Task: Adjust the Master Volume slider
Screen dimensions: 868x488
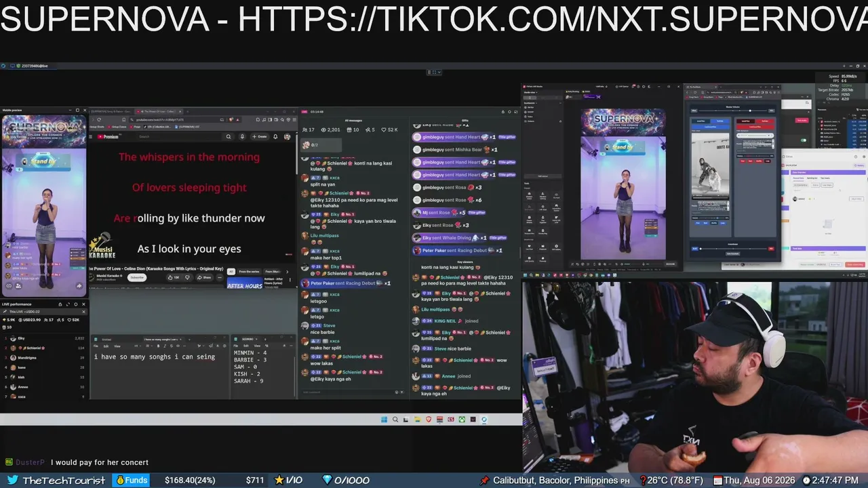Action: click(732, 110)
